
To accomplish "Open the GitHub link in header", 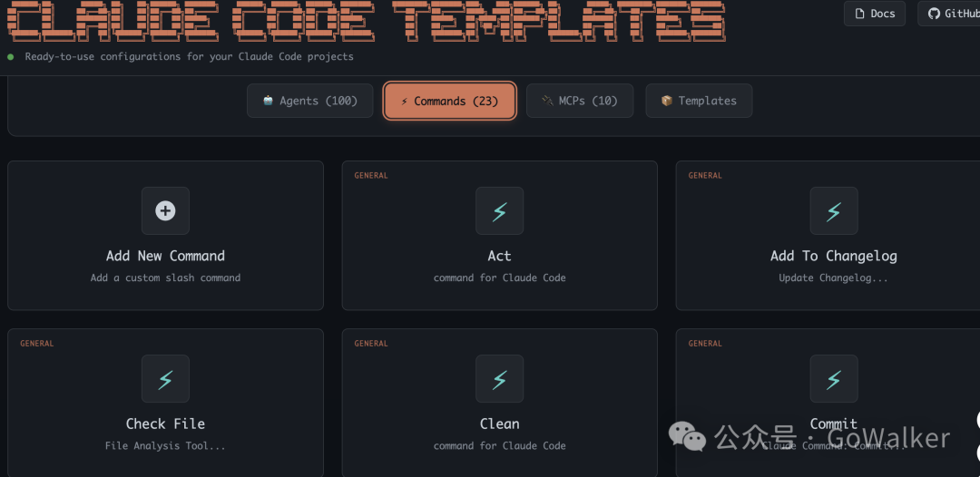I will click(950, 14).
